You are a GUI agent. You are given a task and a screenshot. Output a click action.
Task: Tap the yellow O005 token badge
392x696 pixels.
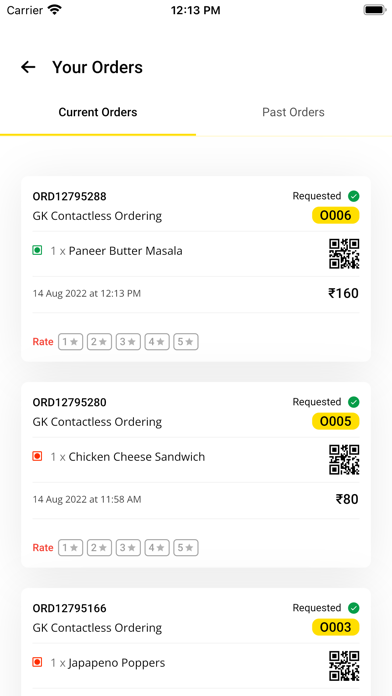click(x=336, y=421)
